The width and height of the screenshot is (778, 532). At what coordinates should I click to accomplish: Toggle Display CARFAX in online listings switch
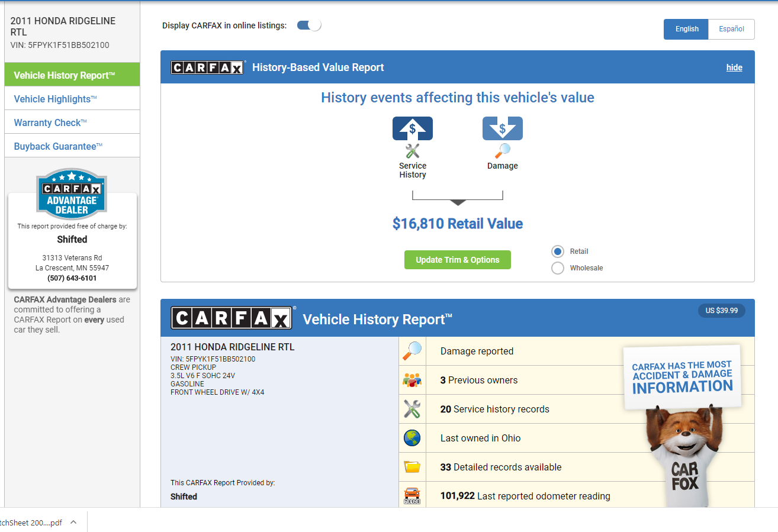[309, 25]
